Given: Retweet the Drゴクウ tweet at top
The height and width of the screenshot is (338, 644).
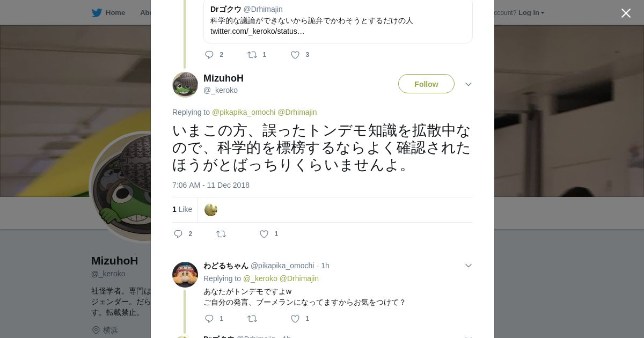Looking at the screenshot, I should (252, 55).
